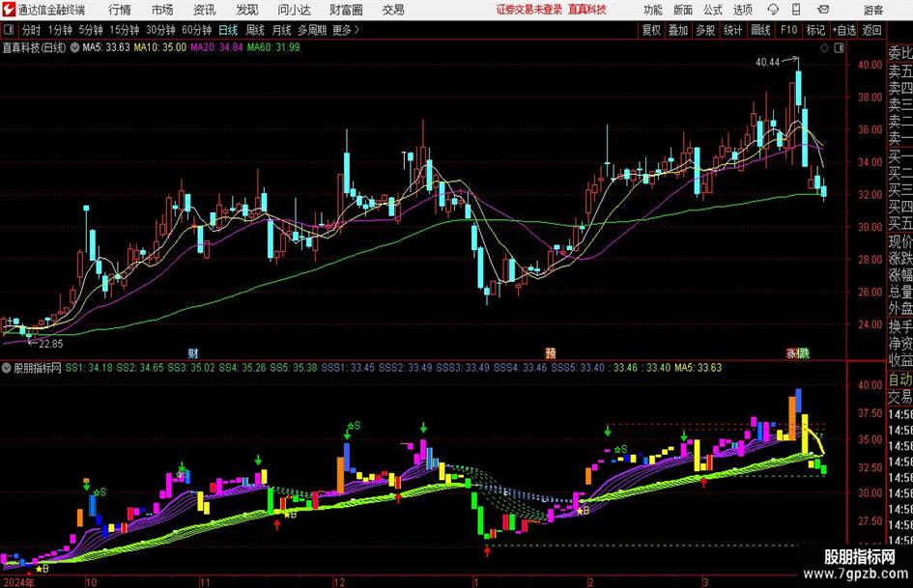The width and height of the screenshot is (913, 588).
Task: Switch to 分时 intraday view
Action: coord(31,30)
